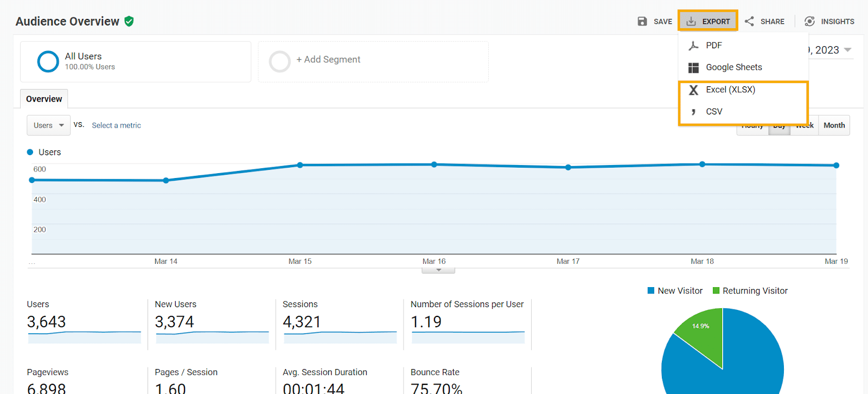The height and width of the screenshot is (394, 868).
Task: Choose CSV export option
Action: click(743, 112)
